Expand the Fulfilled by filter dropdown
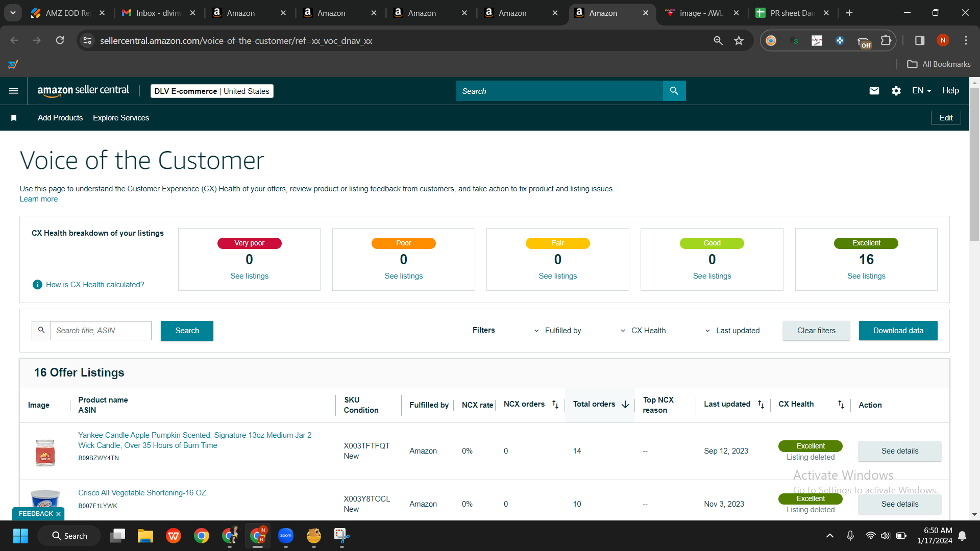 [557, 331]
